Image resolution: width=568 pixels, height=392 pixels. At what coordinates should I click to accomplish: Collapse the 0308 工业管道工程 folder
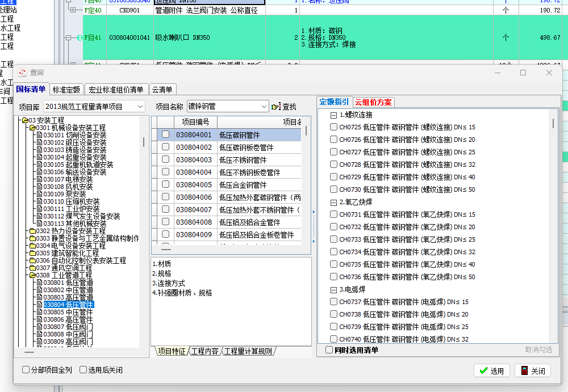pos(32,275)
